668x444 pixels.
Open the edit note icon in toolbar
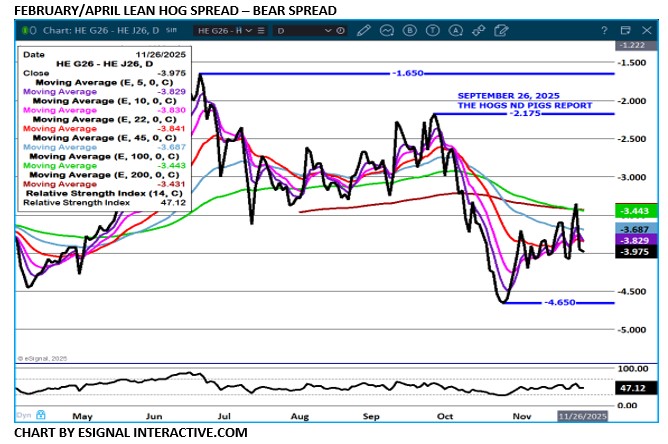click(500, 32)
